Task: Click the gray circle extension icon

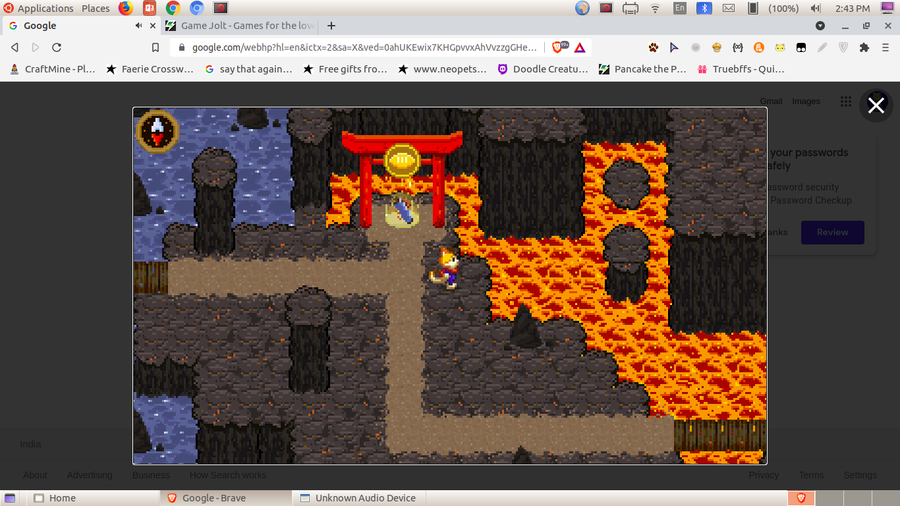Action: (x=696, y=48)
